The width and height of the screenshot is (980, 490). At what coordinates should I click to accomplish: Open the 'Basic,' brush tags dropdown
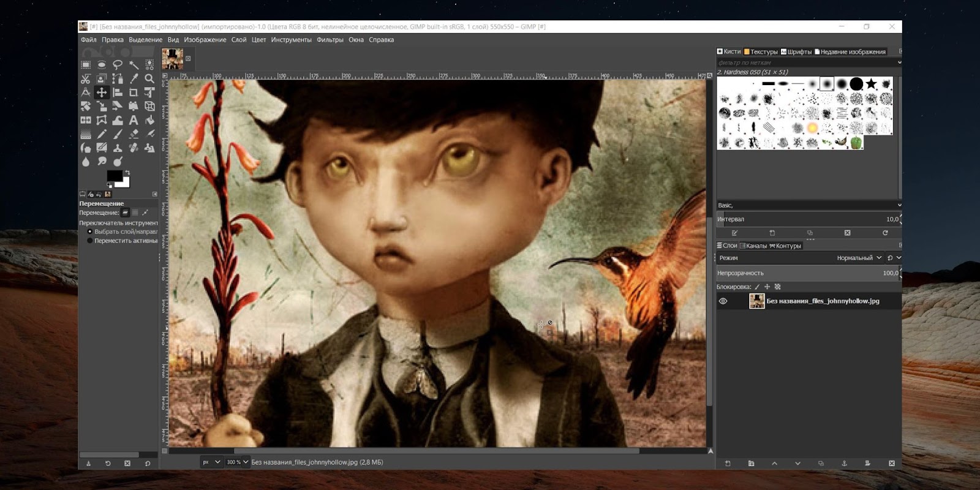click(x=899, y=205)
